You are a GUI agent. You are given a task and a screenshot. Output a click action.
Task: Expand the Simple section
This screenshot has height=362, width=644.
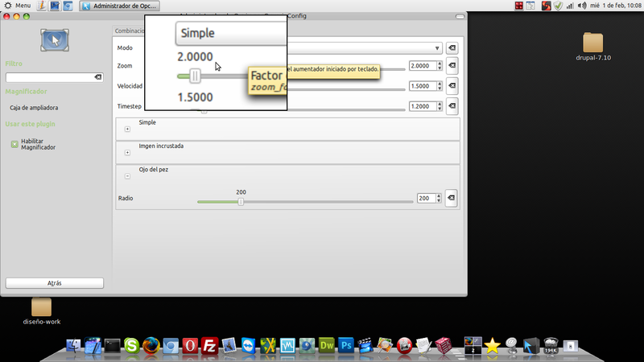pyautogui.click(x=127, y=129)
